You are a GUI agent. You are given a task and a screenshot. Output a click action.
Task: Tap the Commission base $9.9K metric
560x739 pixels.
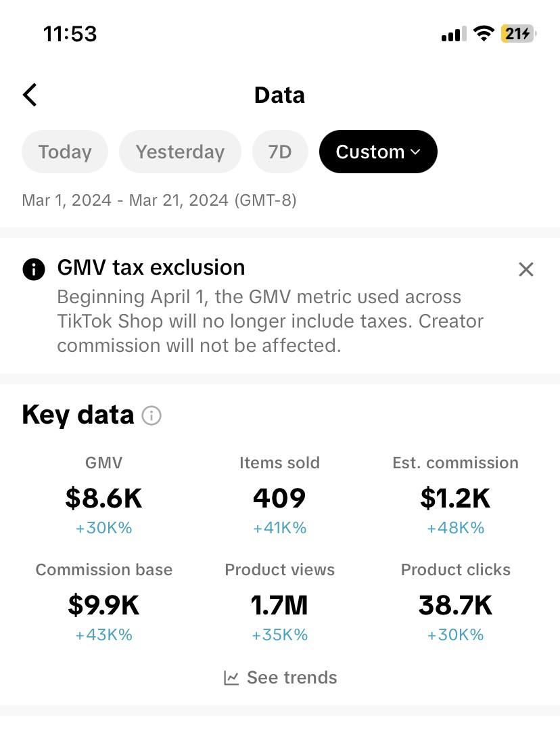104,605
